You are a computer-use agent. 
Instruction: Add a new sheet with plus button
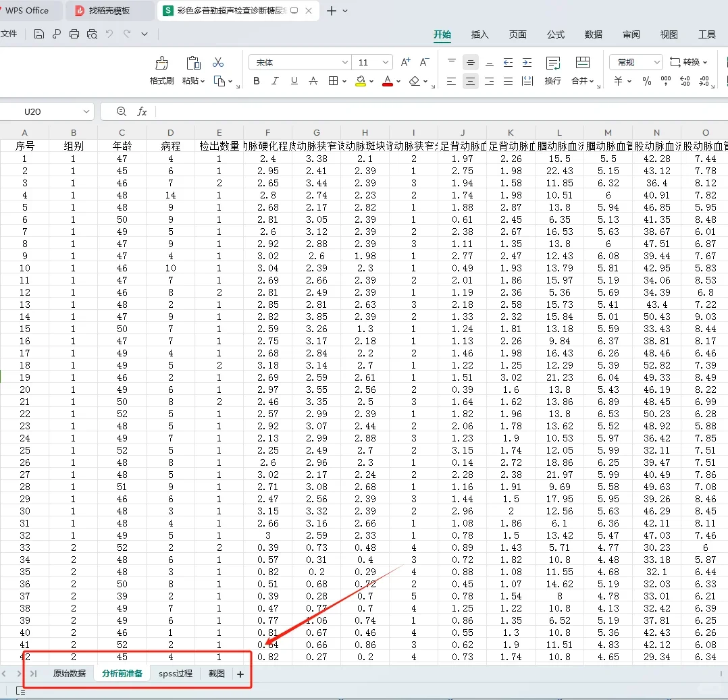point(240,674)
